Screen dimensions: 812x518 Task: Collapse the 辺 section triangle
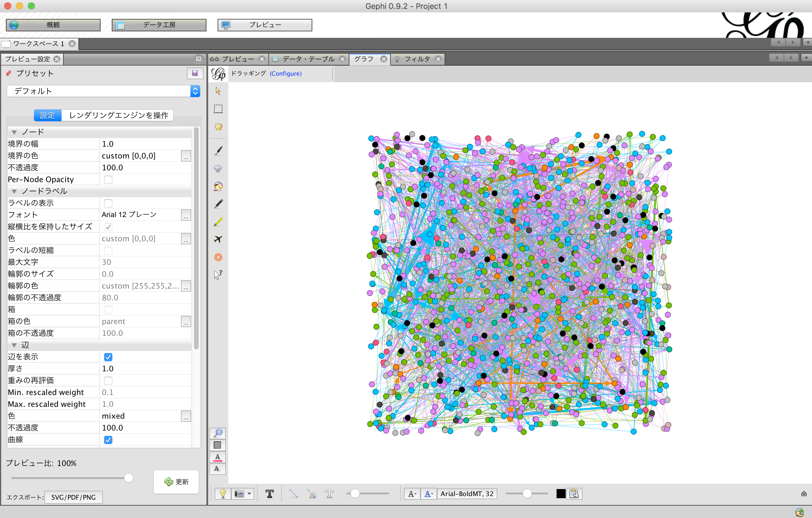pyautogui.click(x=14, y=345)
